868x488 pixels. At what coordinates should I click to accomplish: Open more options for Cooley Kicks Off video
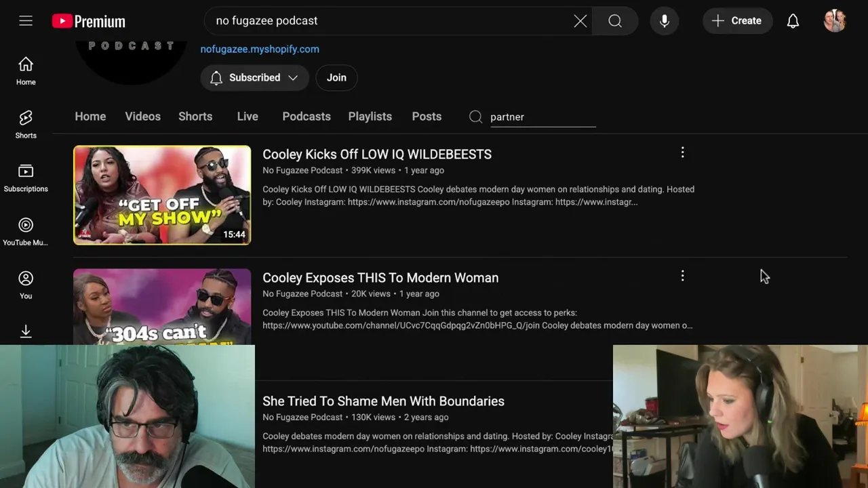[x=682, y=153]
